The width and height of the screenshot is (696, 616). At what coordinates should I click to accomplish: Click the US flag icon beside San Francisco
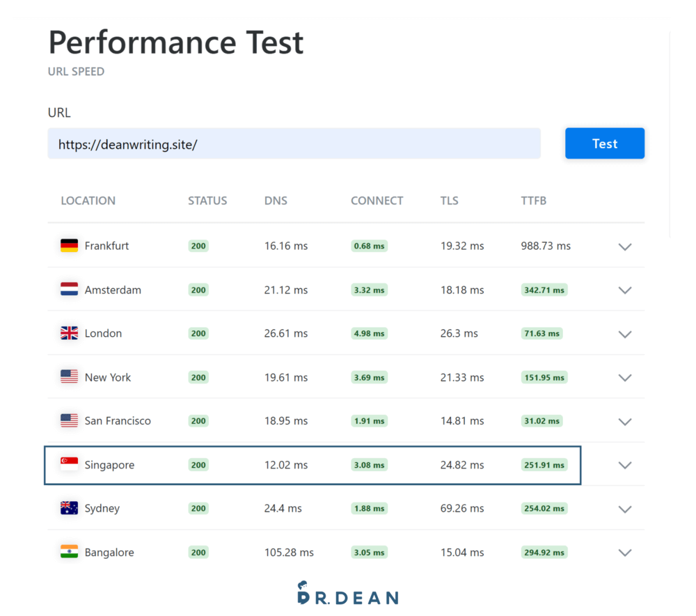(69, 421)
